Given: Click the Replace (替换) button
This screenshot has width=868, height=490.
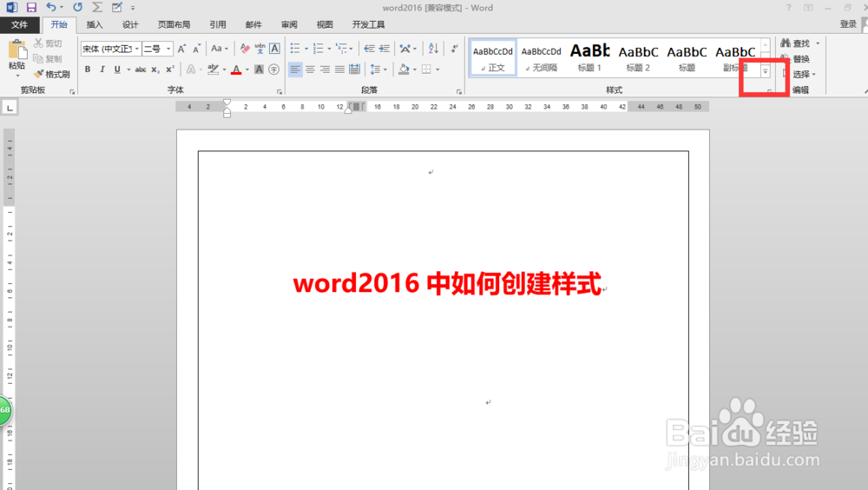Looking at the screenshot, I should tap(795, 59).
